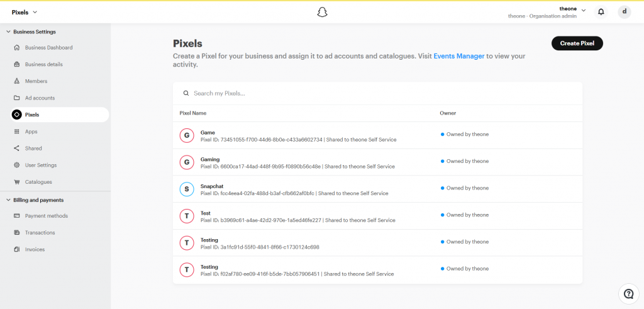The height and width of the screenshot is (309, 644).
Task: Open the Snapchat pixel row
Action: 377,189
